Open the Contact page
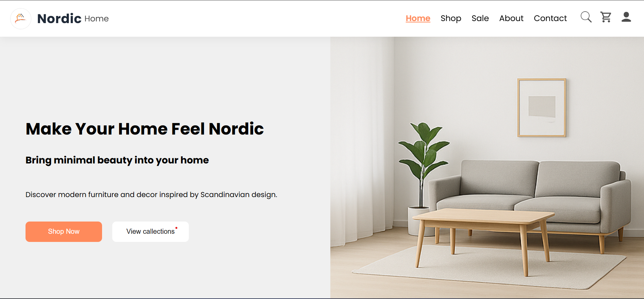 pos(550,18)
